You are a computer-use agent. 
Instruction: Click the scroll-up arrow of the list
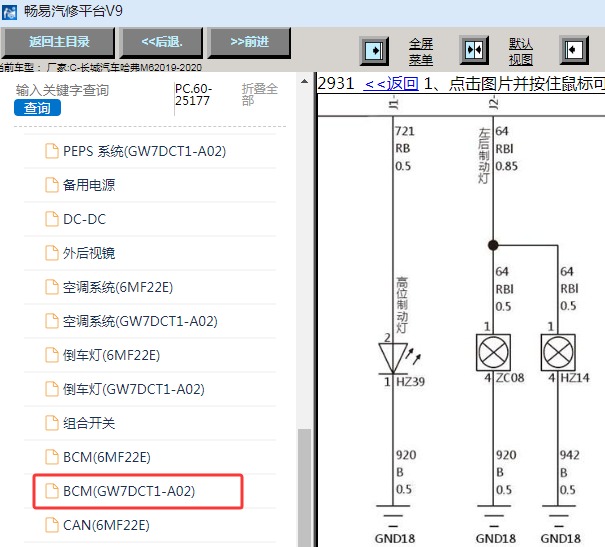tap(304, 81)
